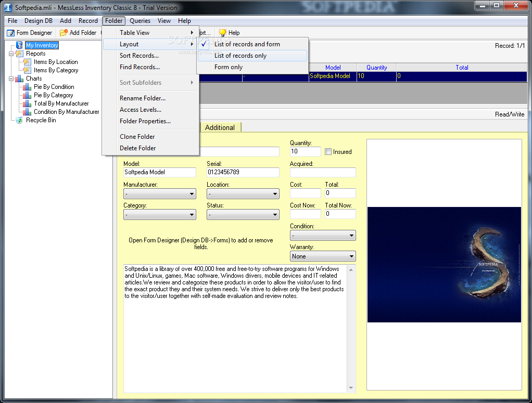Open the Help menu in menu bar
The image size is (532, 403).
184,21
